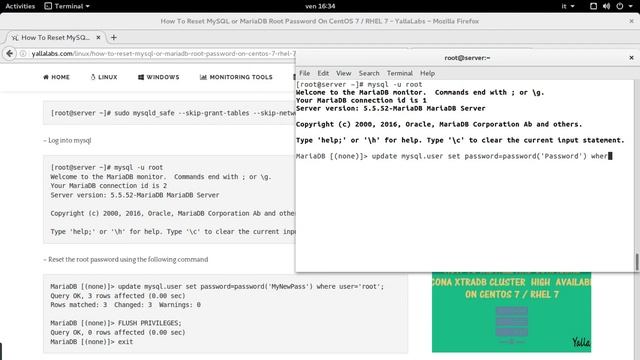This screenshot has height=360, width=640.
Task: Click 'Server version: 5.5.52-MariaDB' line in terminal
Action: [391, 108]
